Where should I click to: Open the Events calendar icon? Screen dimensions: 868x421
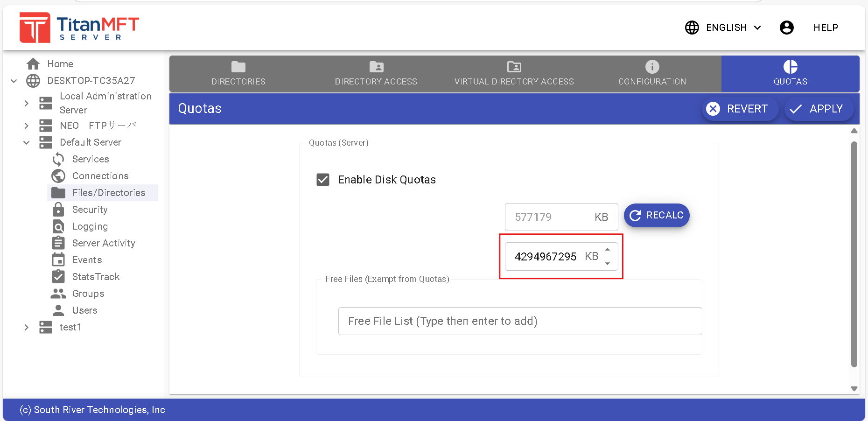click(x=58, y=260)
